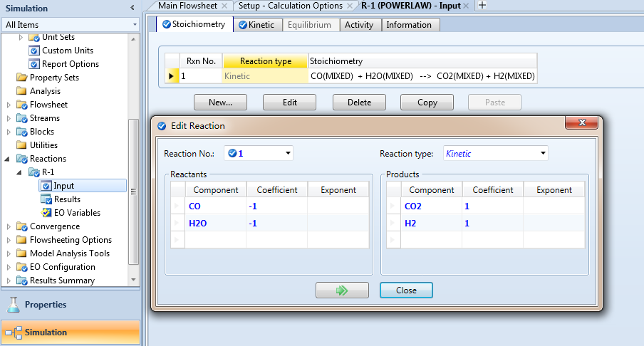Click the new tab plus icon
The image size is (644, 346).
coord(482,5)
